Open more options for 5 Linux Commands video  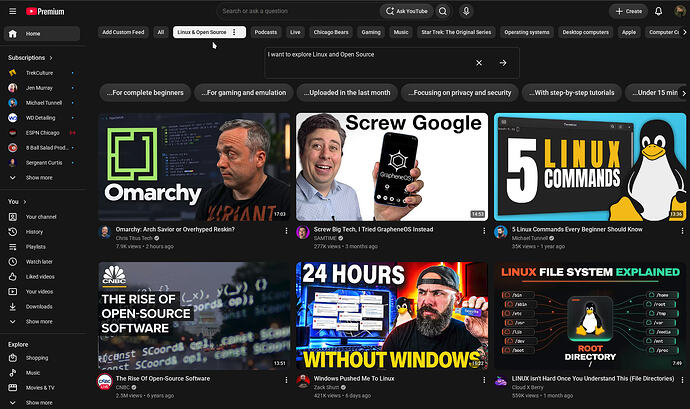(x=682, y=231)
